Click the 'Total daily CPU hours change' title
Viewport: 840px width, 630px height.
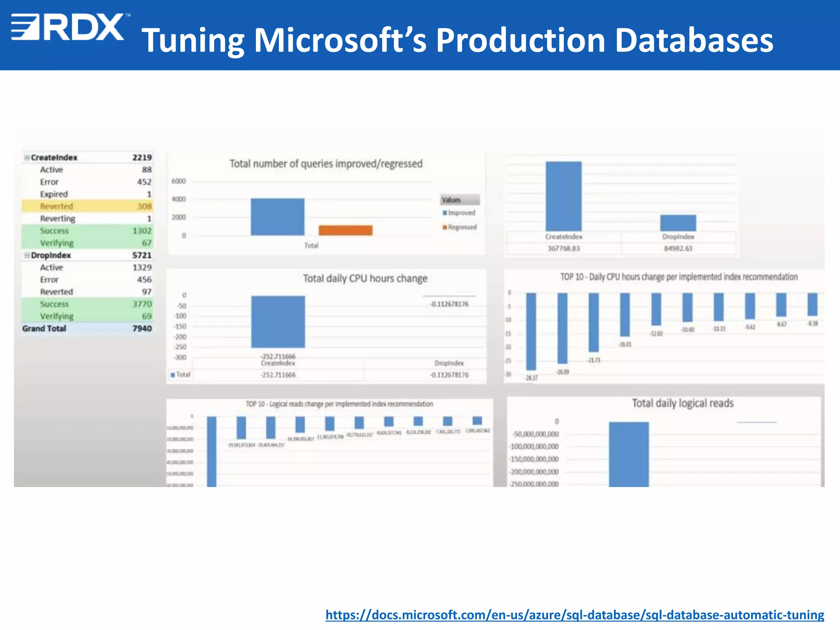click(365, 278)
